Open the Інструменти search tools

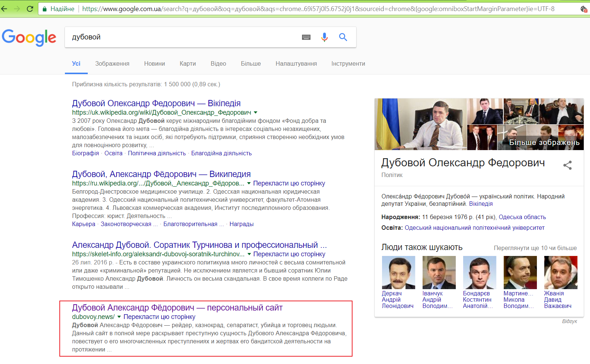coord(348,63)
